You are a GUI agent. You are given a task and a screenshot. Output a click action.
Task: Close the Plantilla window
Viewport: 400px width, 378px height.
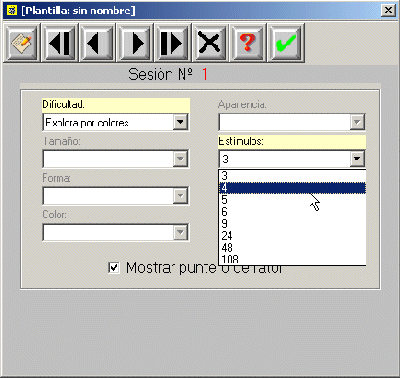pyautogui.click(x=388, y=10)
